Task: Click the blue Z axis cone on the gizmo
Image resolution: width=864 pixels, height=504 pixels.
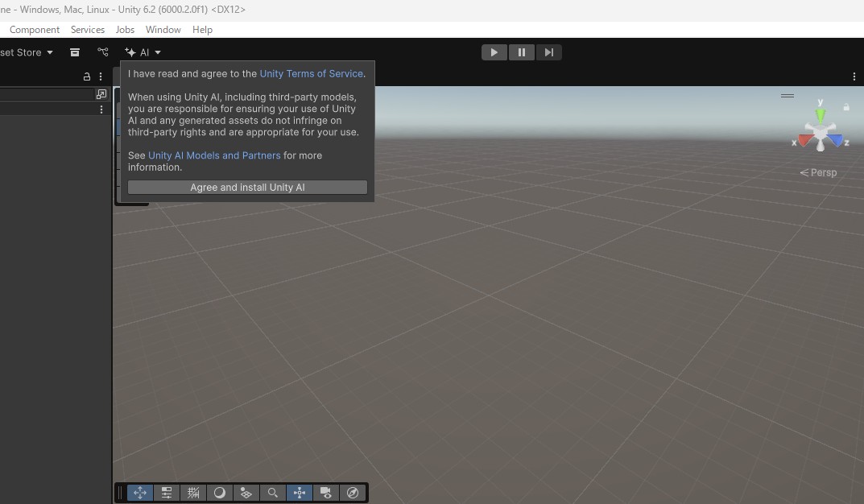Action: click(837, 140)
